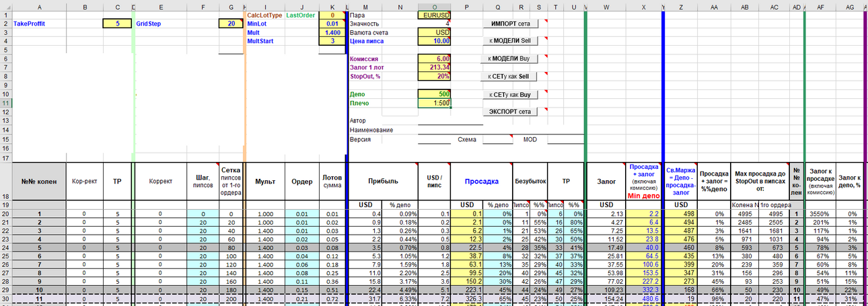This screenshot has width=868, height=306.
Task: Select the Валюта счета cell with USD
Action: [x=434, y=32]
